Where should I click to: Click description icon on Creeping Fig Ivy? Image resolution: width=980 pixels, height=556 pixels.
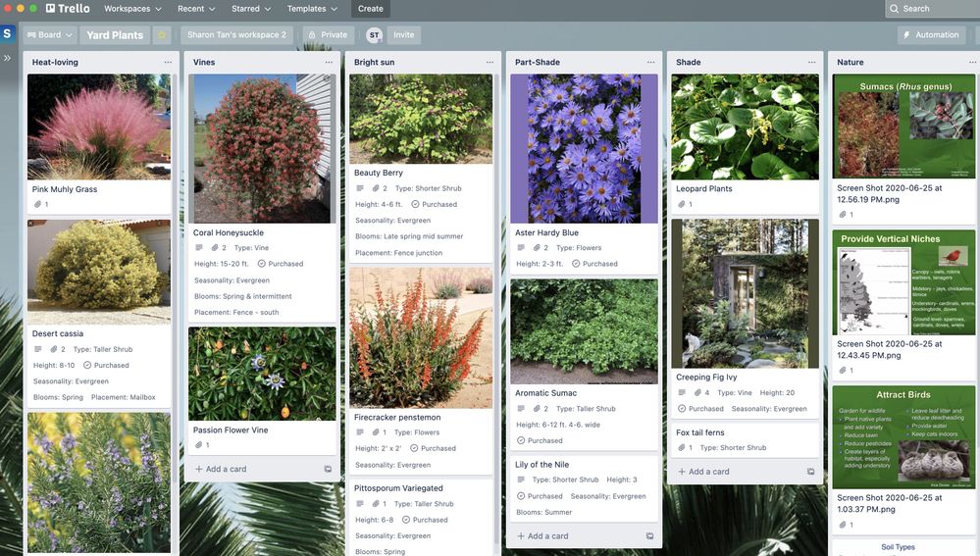pos(682,392)
